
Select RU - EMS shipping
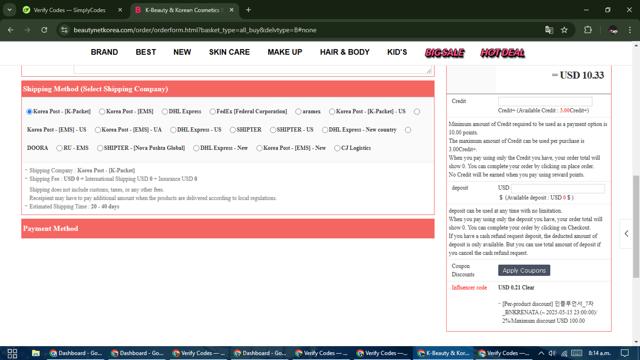(59, 148)
